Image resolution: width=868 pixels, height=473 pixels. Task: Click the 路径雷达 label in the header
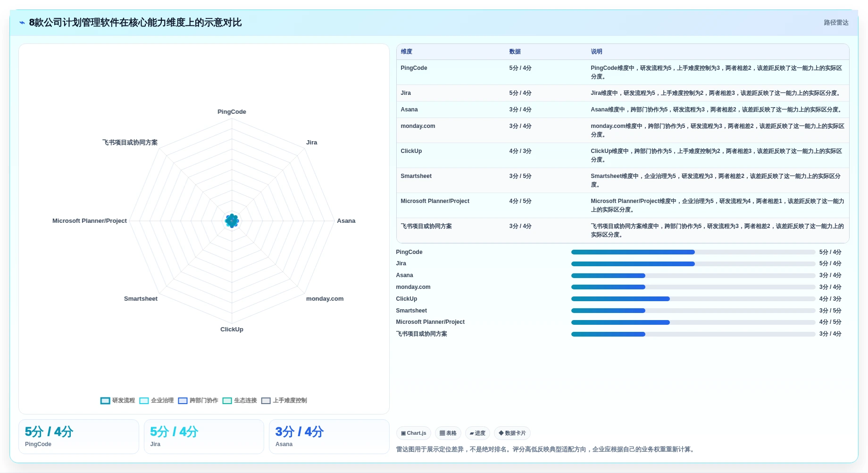click(836, 23)
